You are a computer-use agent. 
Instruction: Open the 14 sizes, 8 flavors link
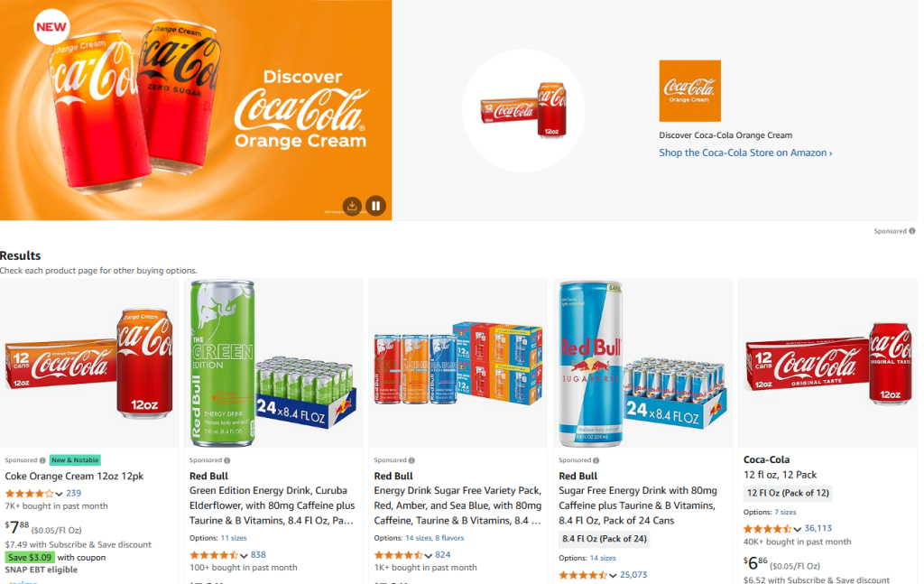(434, 538)
